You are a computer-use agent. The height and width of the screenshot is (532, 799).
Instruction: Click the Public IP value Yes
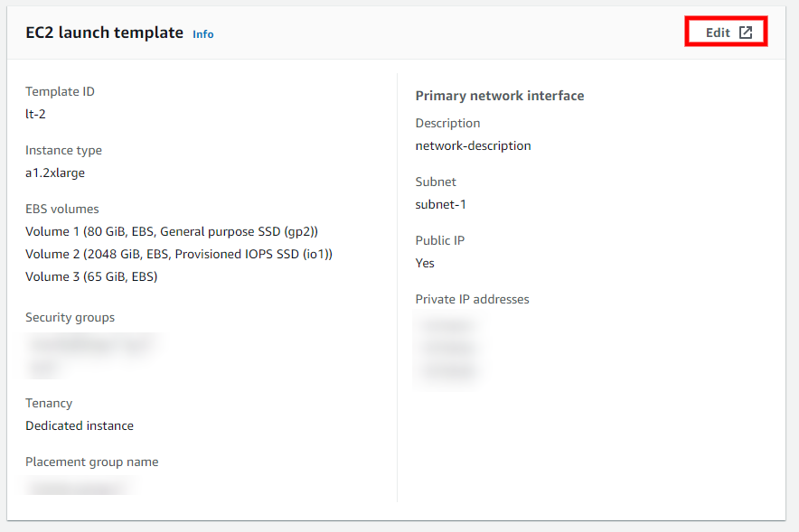(x=424, y=263)
